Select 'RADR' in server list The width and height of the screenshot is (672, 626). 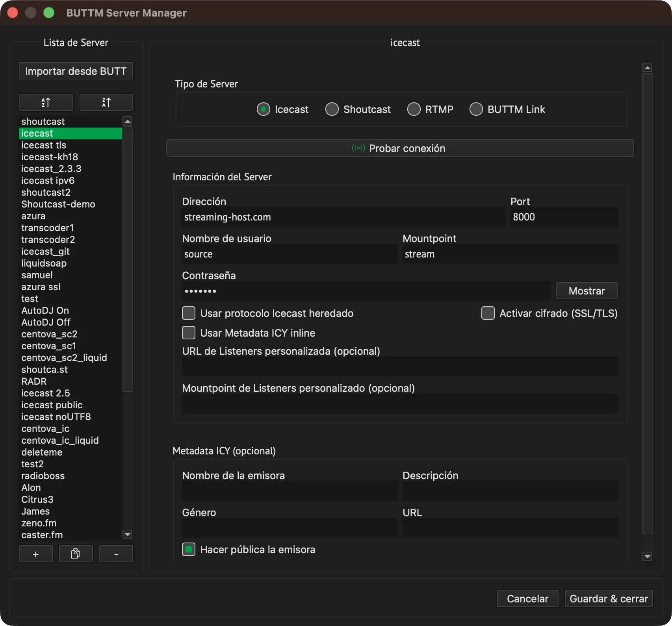coord(71,381)
